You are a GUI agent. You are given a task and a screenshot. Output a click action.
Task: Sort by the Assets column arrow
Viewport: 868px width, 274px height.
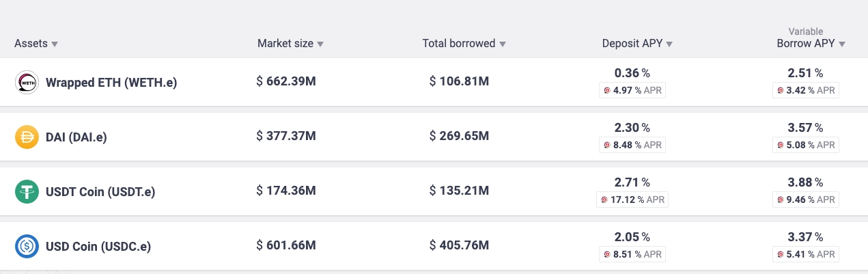pyautogui.click(x=55, y=44)
